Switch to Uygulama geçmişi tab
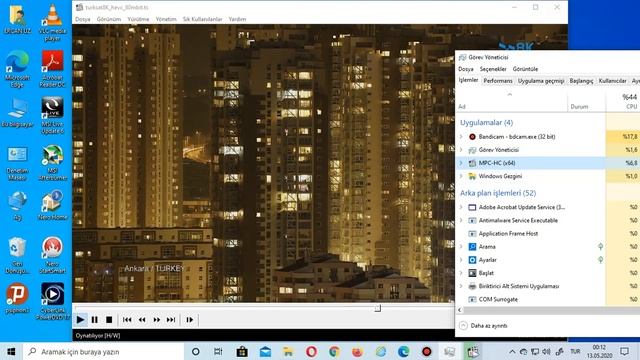Viewport: 640px width, 360px height. (x=541, y=81)
